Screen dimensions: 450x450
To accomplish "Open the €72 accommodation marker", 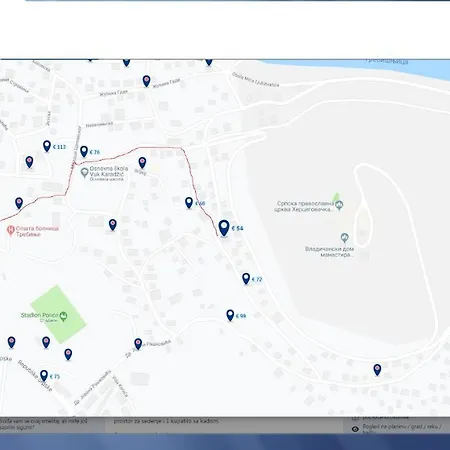I will pos(246,279).
